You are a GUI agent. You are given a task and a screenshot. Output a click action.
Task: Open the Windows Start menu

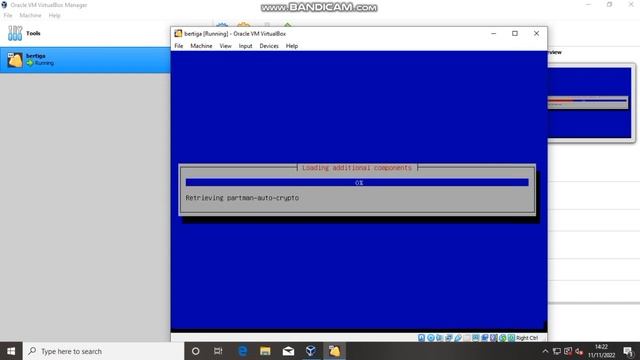[11, 351]
